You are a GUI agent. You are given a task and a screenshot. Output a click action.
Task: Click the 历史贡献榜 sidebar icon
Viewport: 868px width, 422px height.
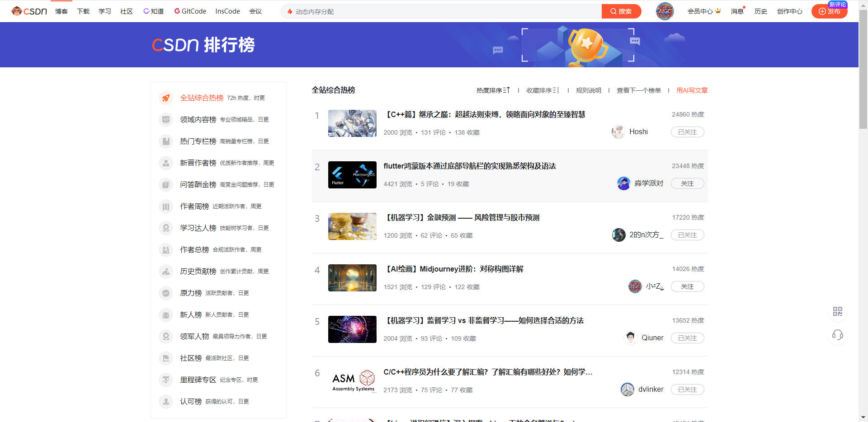166,272
